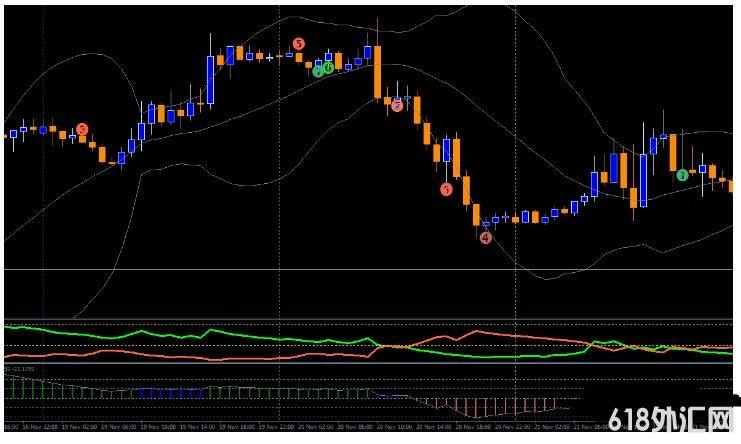Screen dimensions: 741x444
Task: Select the red signal marker numbered 3
Action: coord(446,189)
